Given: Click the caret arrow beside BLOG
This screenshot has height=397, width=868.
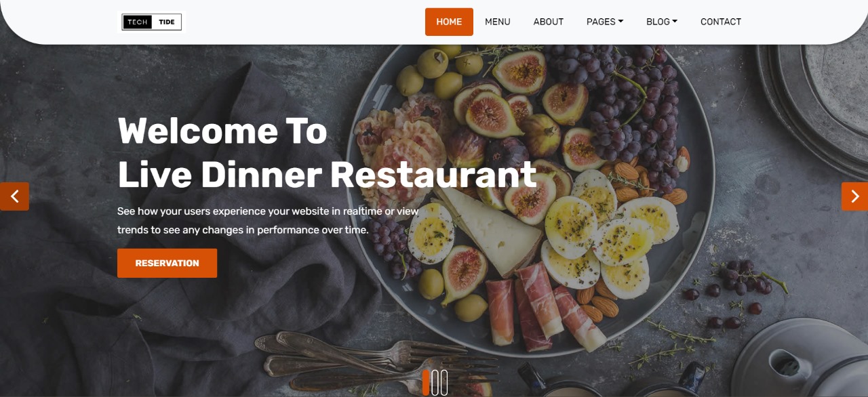Looking at the screenshot, I should [675, 22].
